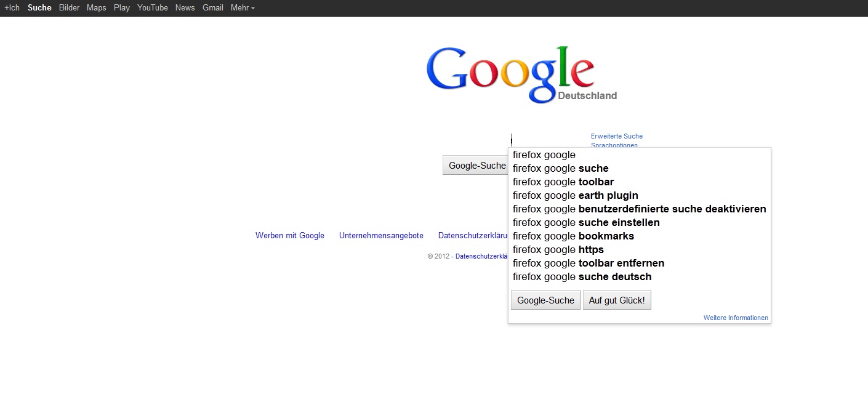Pick "firefox google benutzerdefinierte suche deaktivieren" suggestion
This screenshot has width=868, height=418.
pyautogui.click(x=639, y=209)
